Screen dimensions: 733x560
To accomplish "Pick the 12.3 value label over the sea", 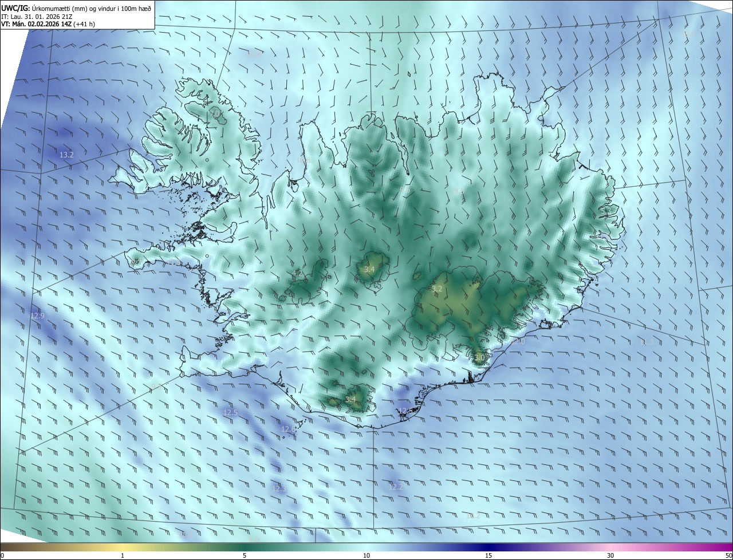I will [279, 488].
